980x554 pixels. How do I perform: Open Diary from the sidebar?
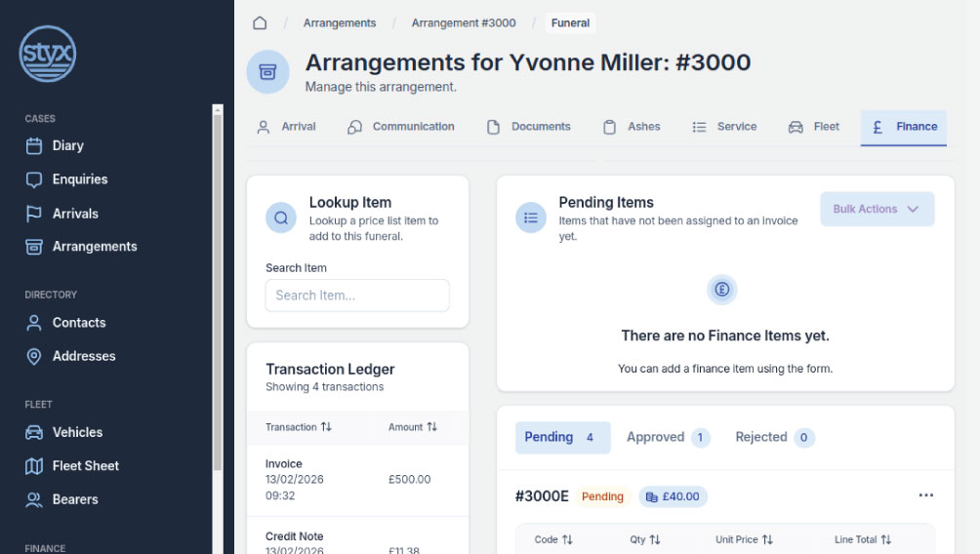pyautogui.click(x=67, y=145)
